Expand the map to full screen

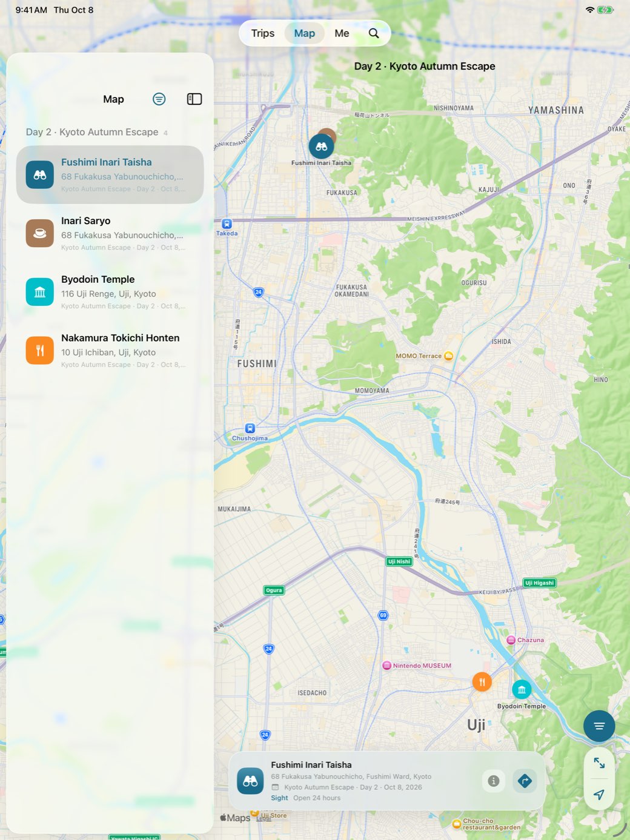click(x=599, y=763)
